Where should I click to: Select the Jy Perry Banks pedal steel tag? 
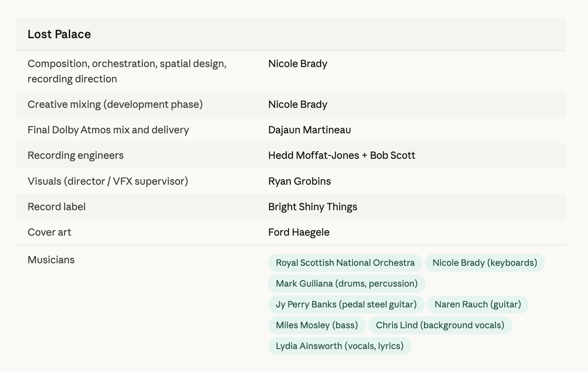coord(346,304)
